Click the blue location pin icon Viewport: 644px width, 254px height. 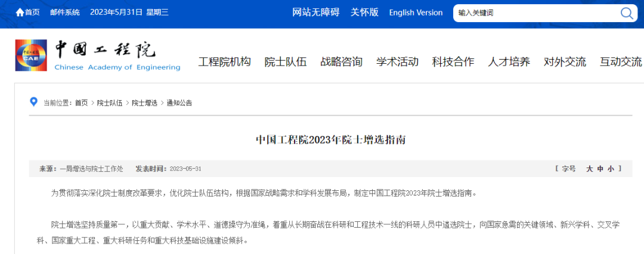pyautogui.click(x=34, y=102)
